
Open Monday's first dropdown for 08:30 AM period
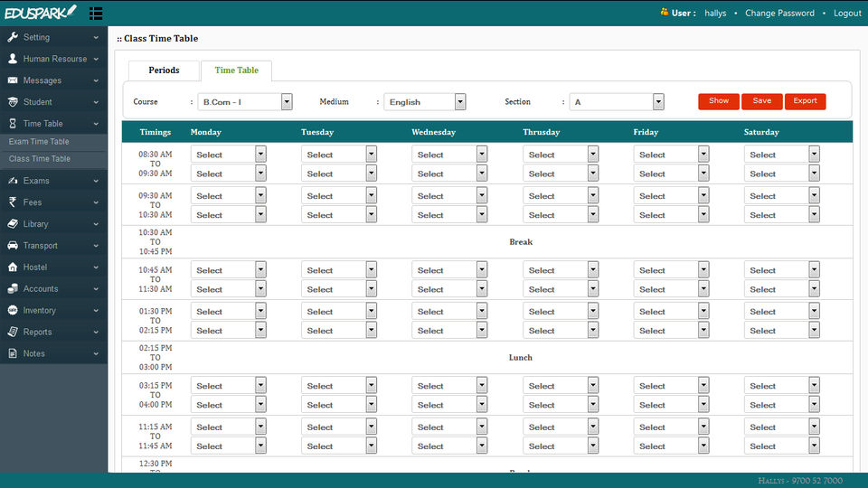coord(229,155)
